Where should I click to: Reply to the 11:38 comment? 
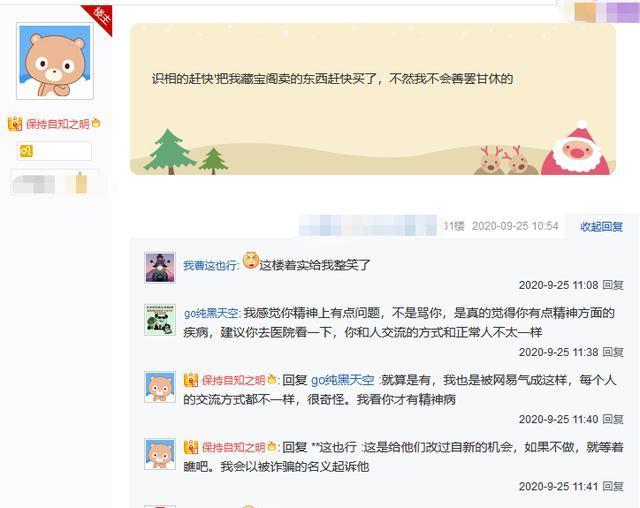[x=613, y=352]
